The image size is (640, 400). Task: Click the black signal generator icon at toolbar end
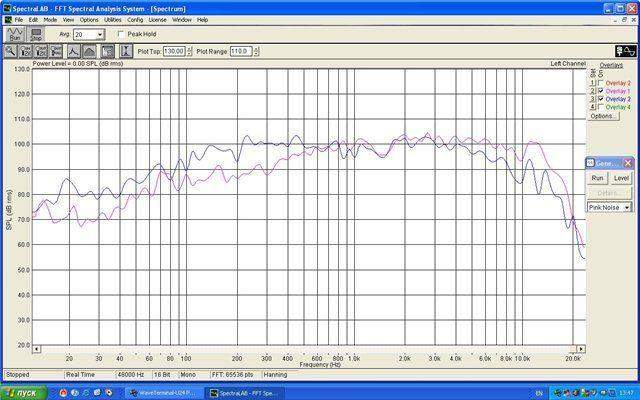[626, 51]
